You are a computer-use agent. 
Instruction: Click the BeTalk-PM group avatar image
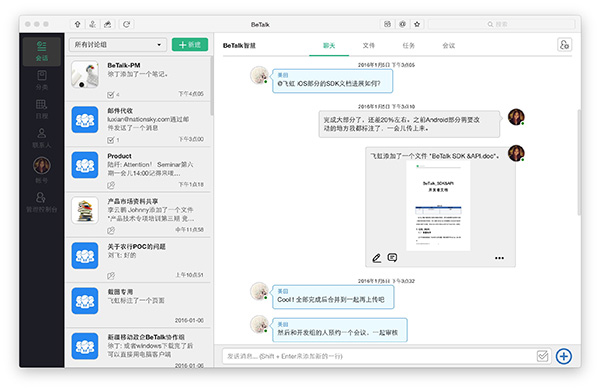click(85, 75)
